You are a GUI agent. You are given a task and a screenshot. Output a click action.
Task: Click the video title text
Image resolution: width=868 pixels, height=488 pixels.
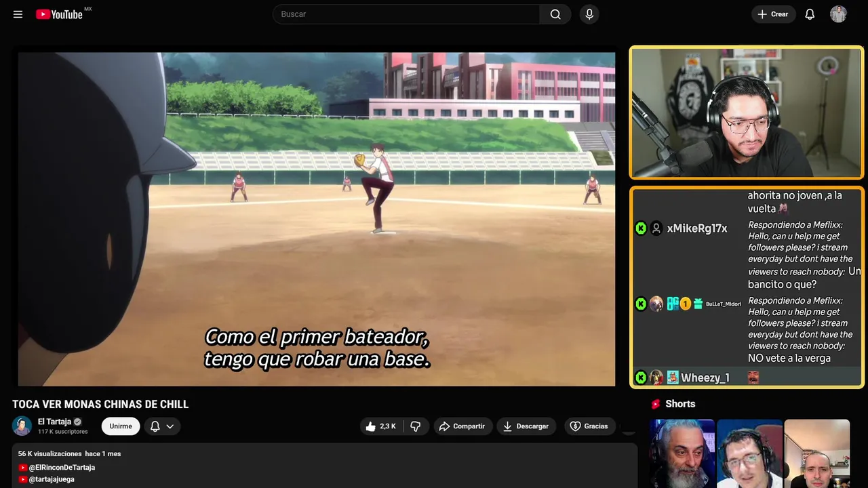tap(100, 405)
